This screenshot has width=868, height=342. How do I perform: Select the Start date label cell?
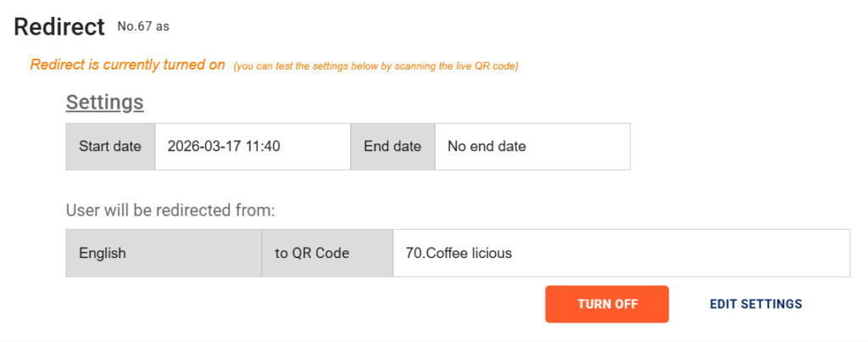110,146
